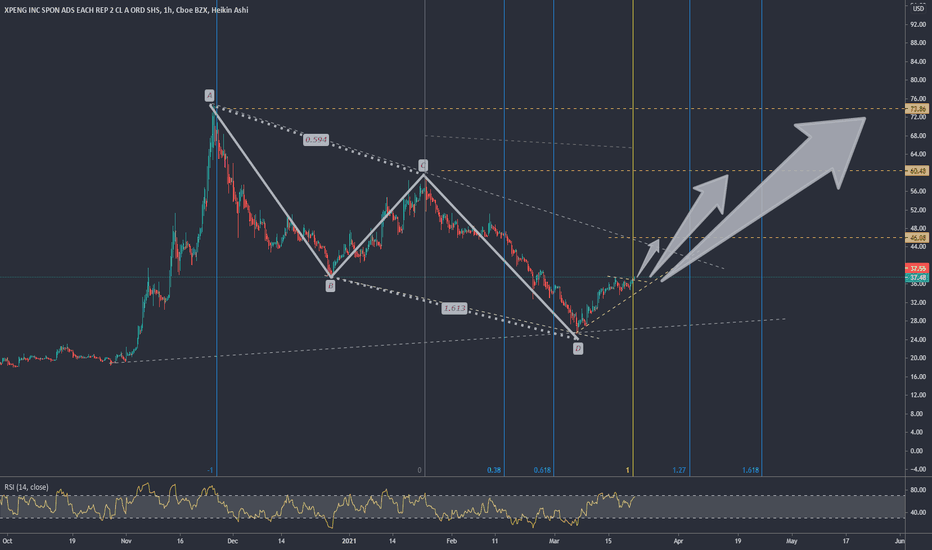Click 64.00 on the price axis

(x=918, y=154)
